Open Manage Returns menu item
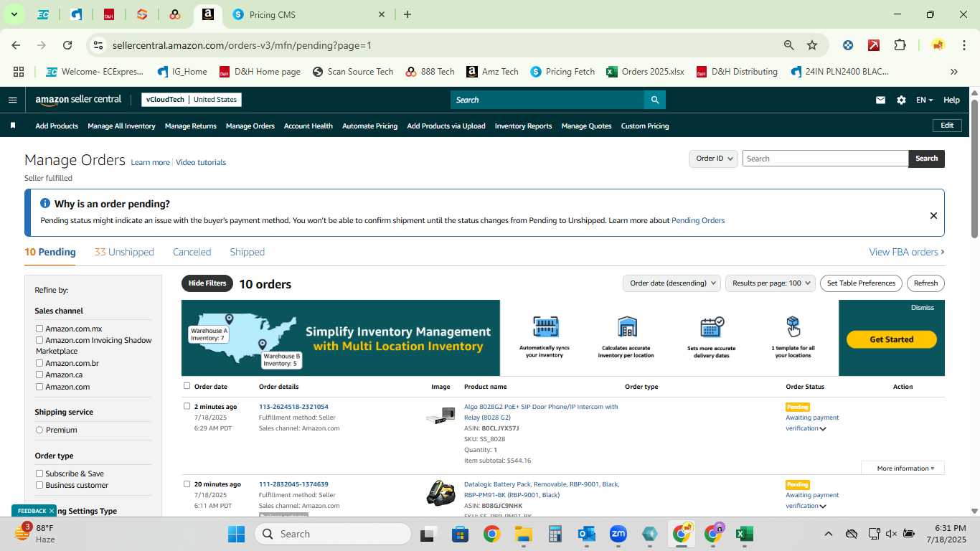 click(191, 126)
